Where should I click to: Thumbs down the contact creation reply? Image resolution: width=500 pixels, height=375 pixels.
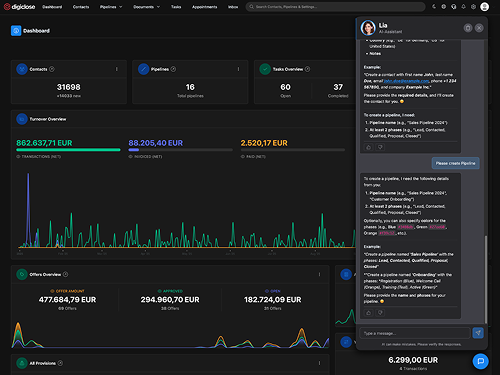pos(380,147)
